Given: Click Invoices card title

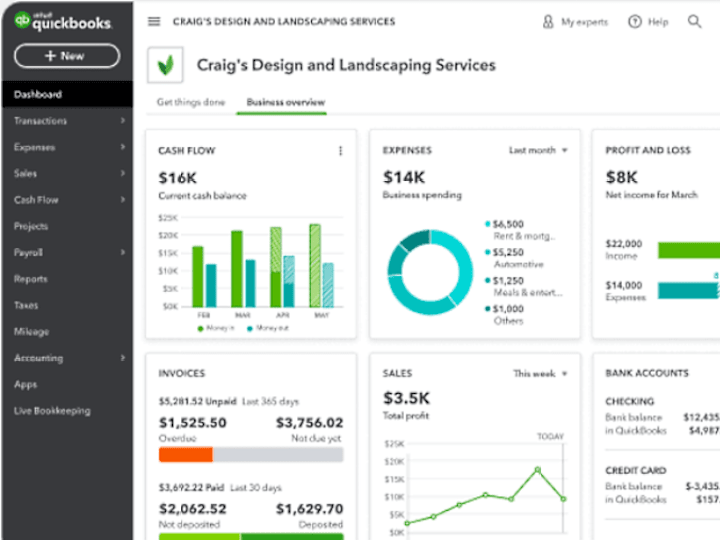Looking at the screenshot, I should (182, 373).
